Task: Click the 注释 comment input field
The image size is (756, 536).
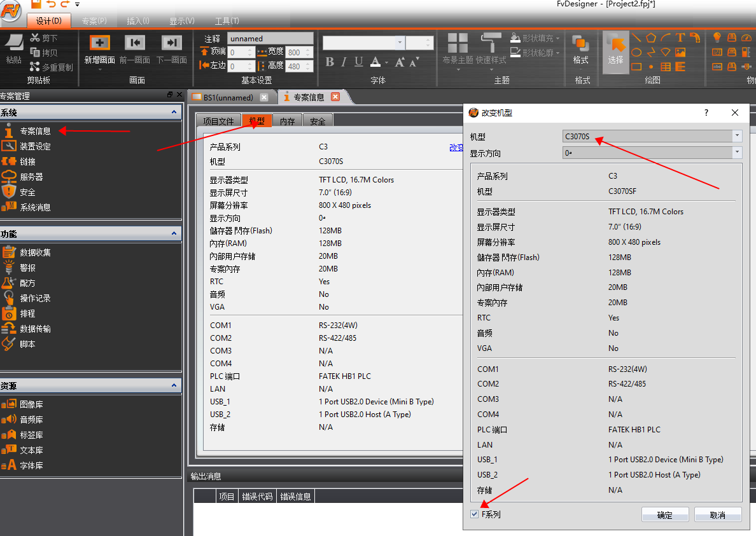Action: click(x=270, y=39)
